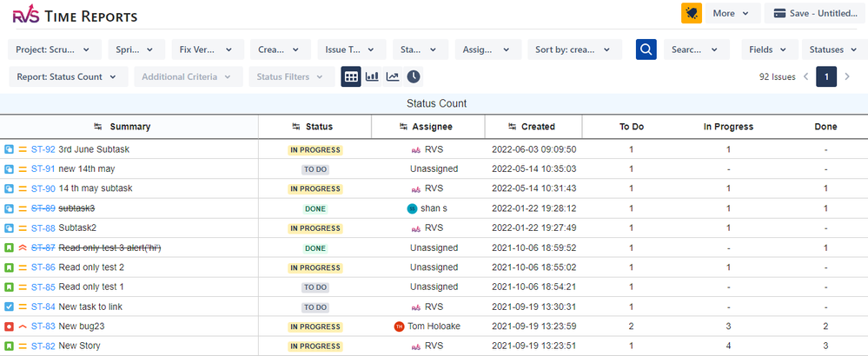The image size is (868, 356).
Task: Click Save - Untitled button
Action: [816, 13]
